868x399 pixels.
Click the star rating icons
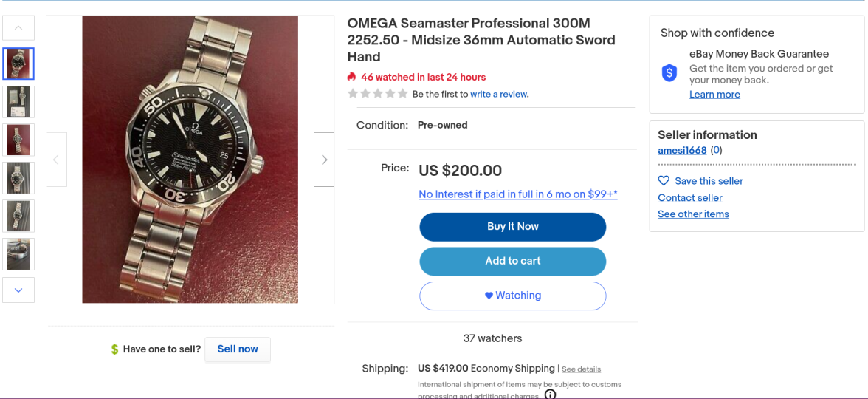(x=377, y=94)
